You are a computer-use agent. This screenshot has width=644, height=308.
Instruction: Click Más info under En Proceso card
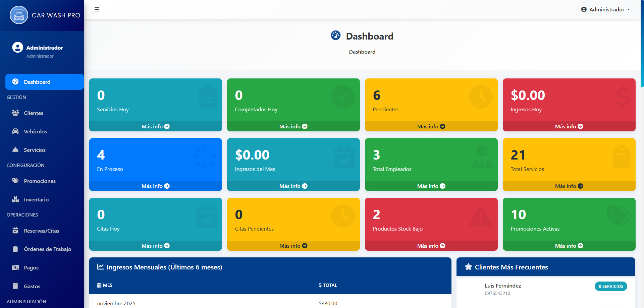click(x=155, y=186)
